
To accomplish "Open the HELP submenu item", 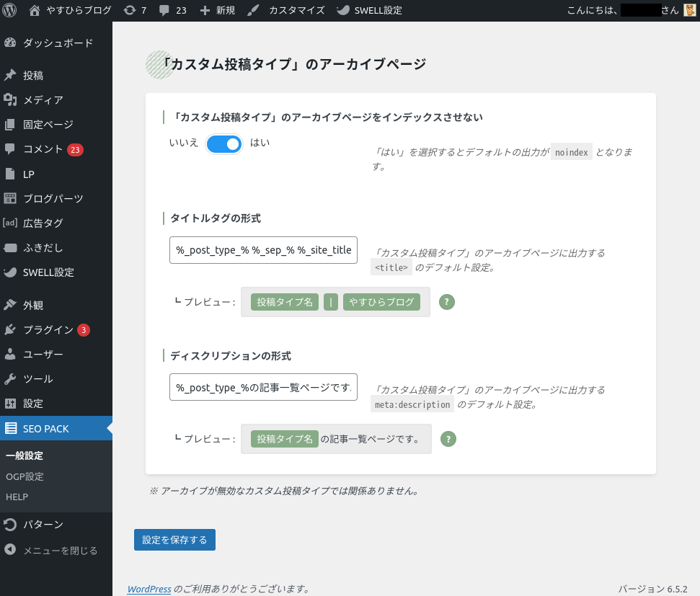I will click(x=17, y=497).
